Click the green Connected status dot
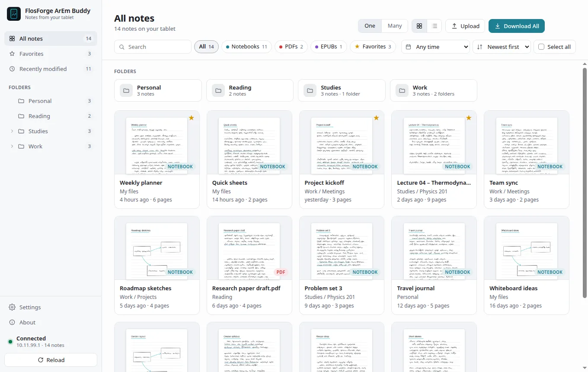Screen dimensions: 588x372 tap(10, 342)
